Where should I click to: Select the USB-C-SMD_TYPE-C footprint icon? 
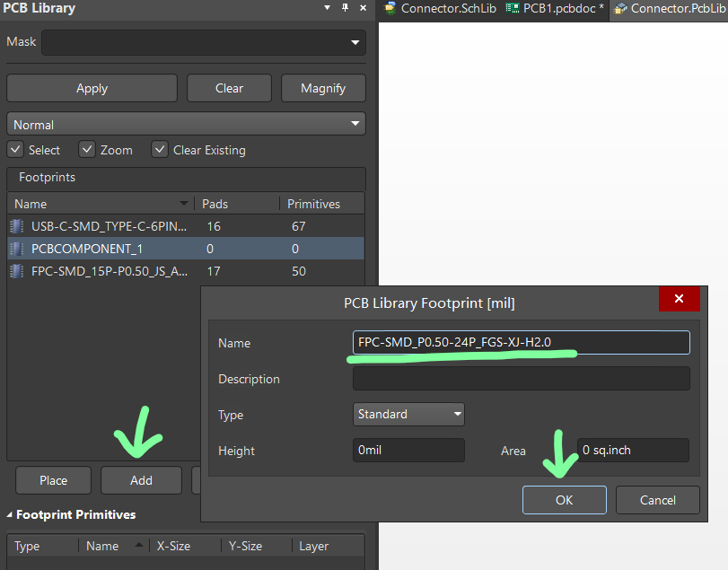[x=17, y=226]
